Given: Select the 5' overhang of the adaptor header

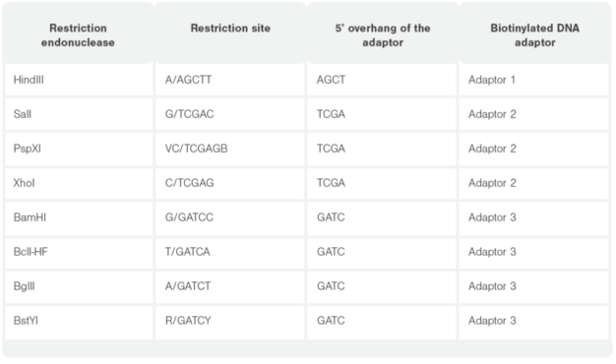Looking at the screenshot, I should 382,35.
